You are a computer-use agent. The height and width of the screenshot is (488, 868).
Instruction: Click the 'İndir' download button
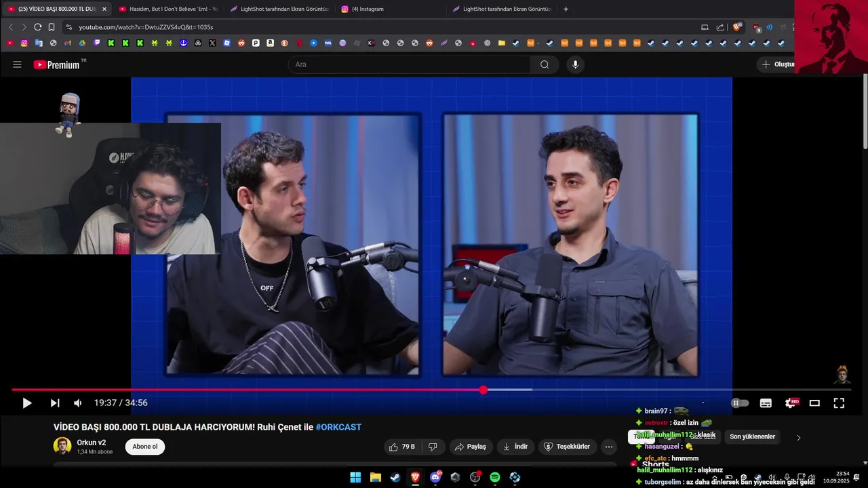515,447
